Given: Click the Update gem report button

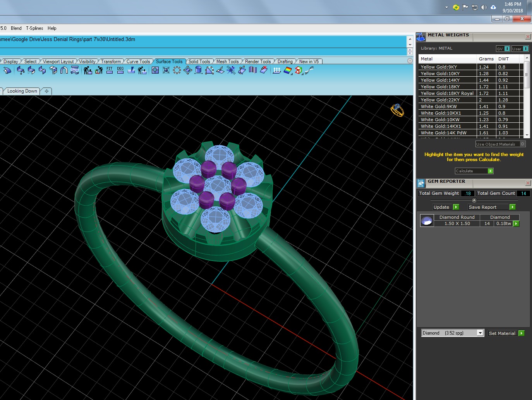Looking at the screenshot, I should tap(446, 207).
